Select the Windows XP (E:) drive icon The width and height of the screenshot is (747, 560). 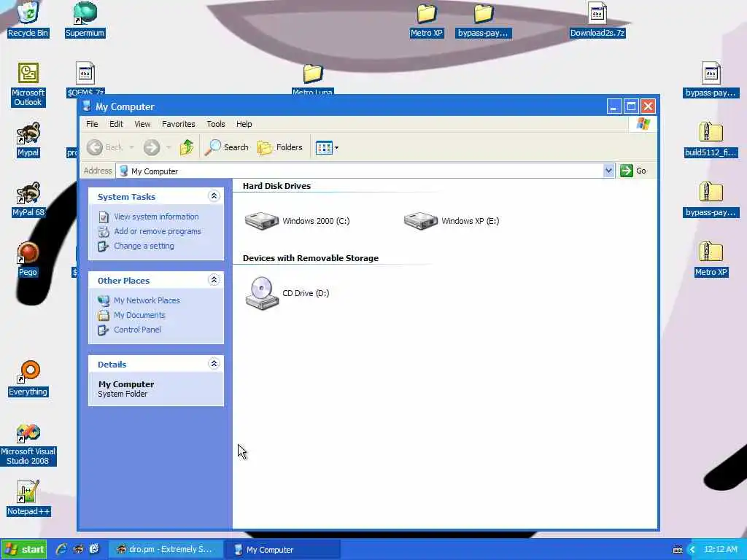pyautogui.click(x=420, y=221)
